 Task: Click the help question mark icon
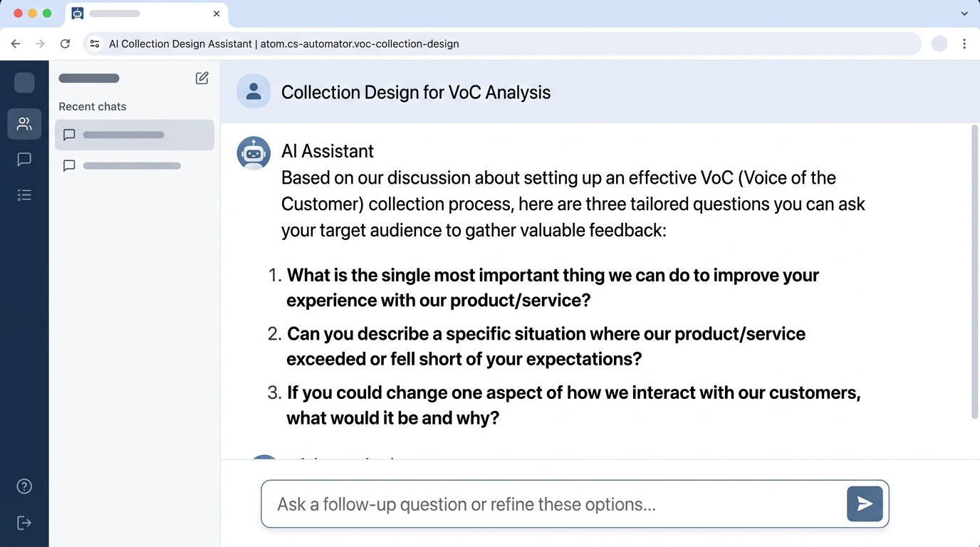click(x=24, y=486)
